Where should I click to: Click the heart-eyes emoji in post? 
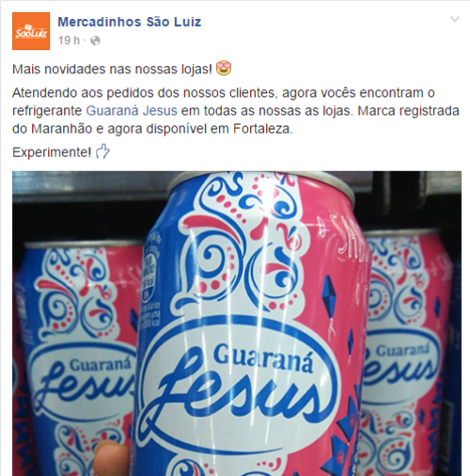224,69
